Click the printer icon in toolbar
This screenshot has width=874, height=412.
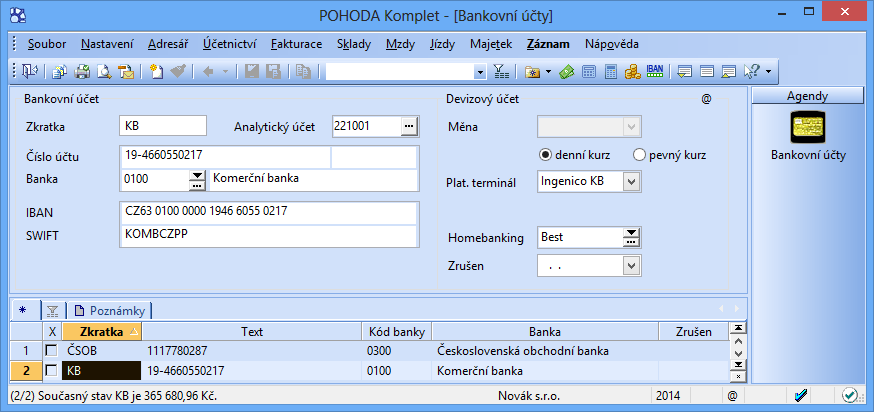click(x=82, y=71)
